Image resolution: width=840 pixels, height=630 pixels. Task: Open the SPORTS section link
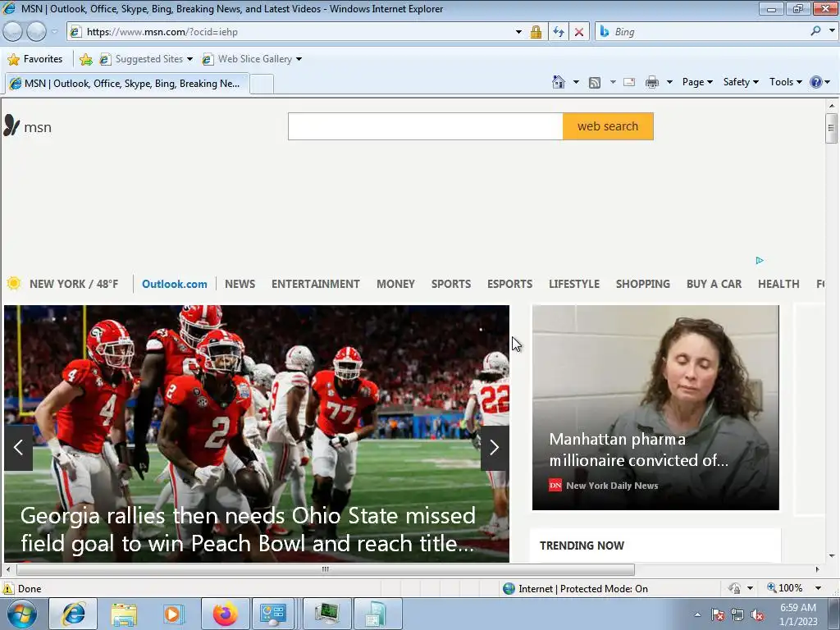(451, 284)
